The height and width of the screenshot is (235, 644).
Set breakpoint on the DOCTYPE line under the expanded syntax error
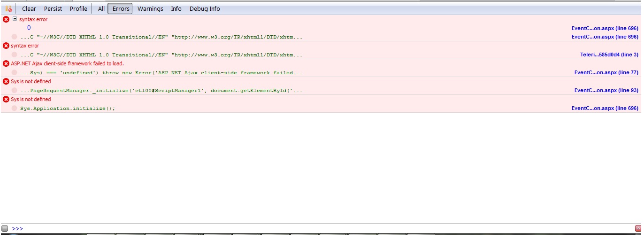(15, 37)
